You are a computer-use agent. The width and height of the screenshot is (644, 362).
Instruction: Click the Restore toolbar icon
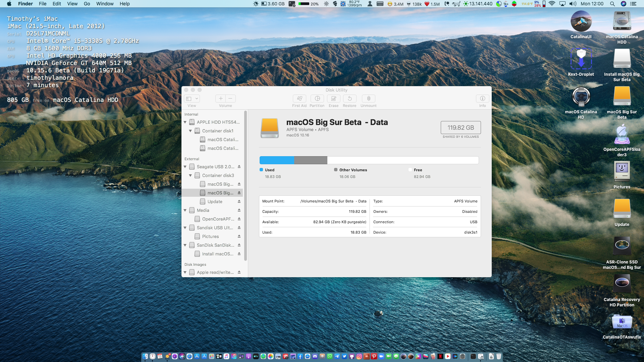pyautogui.click(x=350, y=99)
